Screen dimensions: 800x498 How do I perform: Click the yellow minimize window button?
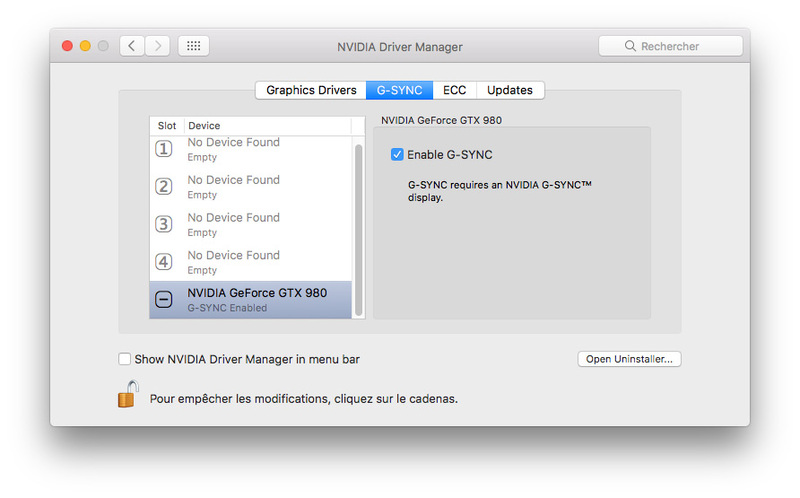85,46
